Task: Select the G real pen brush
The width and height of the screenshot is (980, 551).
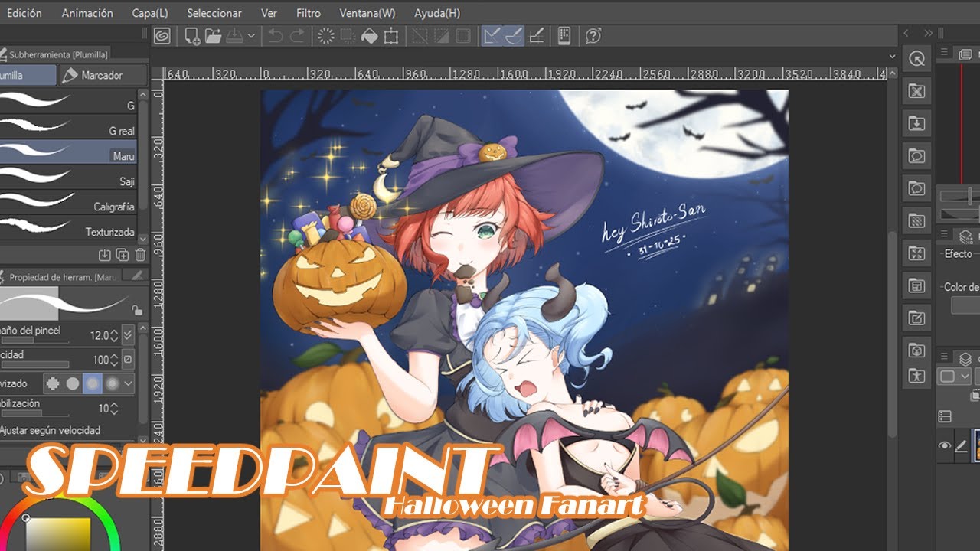Action: coord(68,128)
